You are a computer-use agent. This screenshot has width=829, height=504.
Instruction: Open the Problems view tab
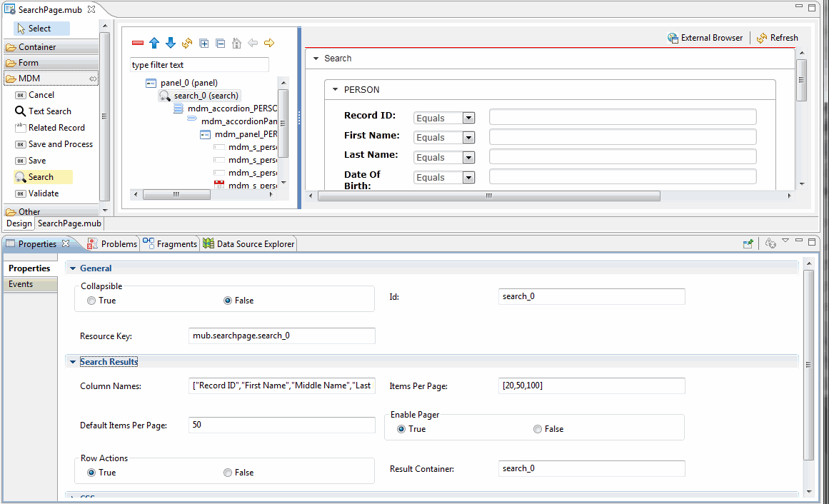point(112,244)
